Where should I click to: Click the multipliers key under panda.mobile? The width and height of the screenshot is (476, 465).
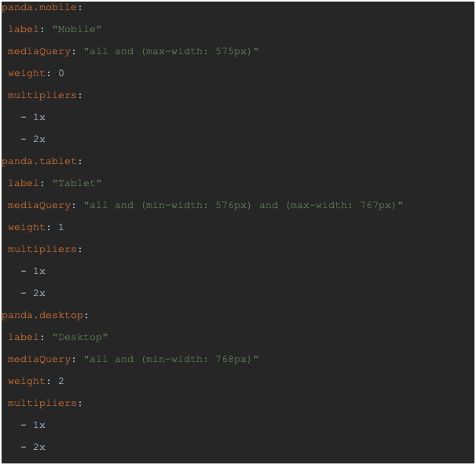pos(42,95)
